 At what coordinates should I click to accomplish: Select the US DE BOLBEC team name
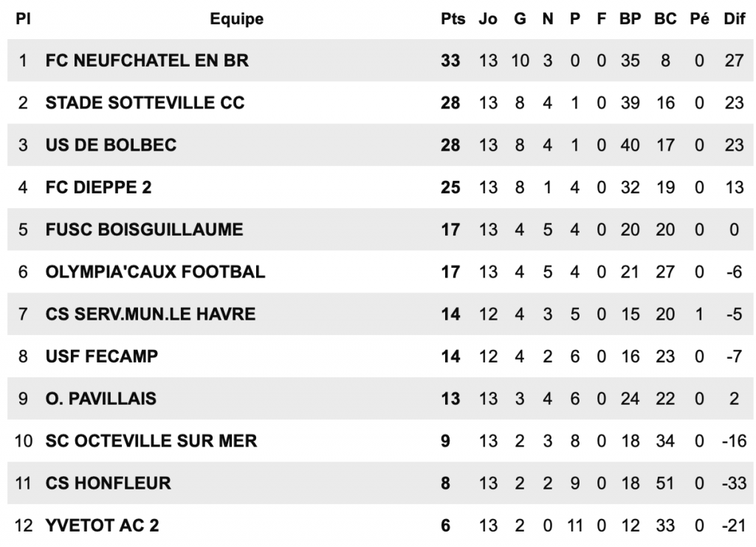pyautogui.click(x=111, y=145)
